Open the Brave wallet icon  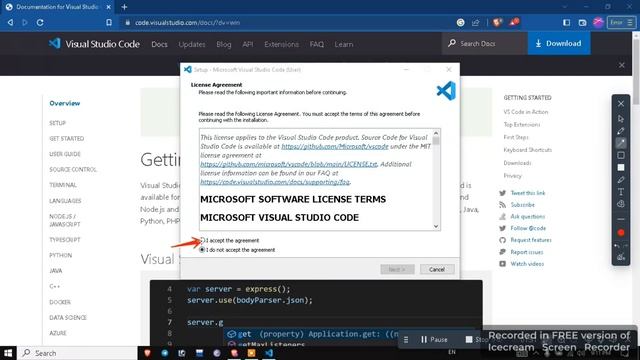(582, 22)
